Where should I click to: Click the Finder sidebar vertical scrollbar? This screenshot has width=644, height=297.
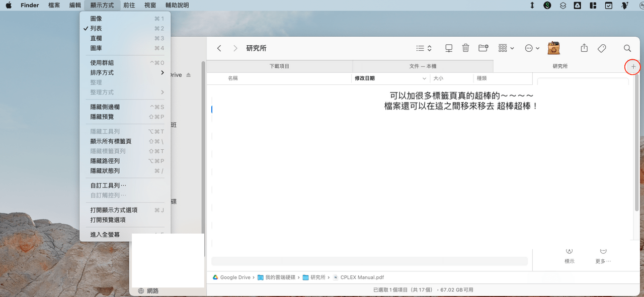pos(203,158)
